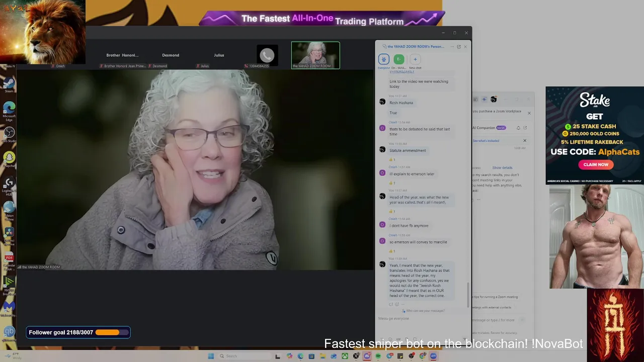Select the phone participant tile
Screen dimensions: 644x362
[267, 56]
